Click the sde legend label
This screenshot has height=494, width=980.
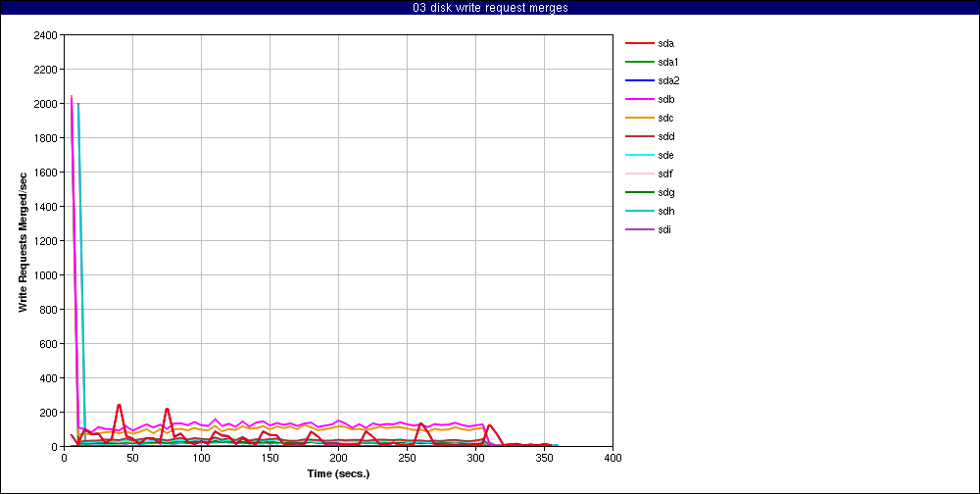coord(666,155)
